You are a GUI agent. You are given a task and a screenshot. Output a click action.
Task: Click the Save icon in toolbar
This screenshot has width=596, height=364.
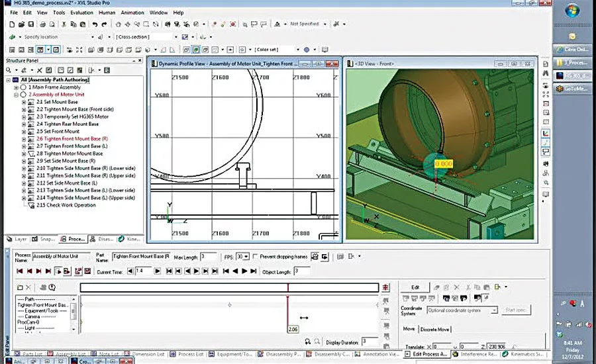(x=30, y=24)
